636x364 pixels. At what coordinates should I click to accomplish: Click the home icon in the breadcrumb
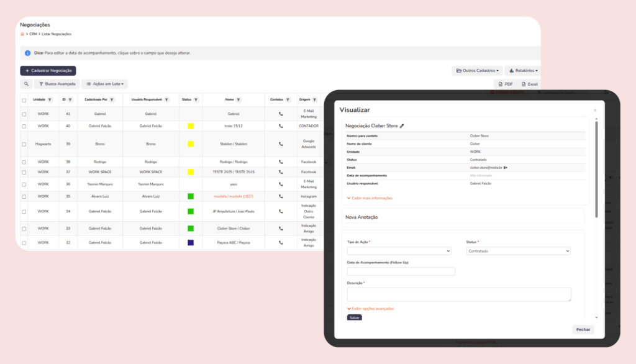coord(22,34)
